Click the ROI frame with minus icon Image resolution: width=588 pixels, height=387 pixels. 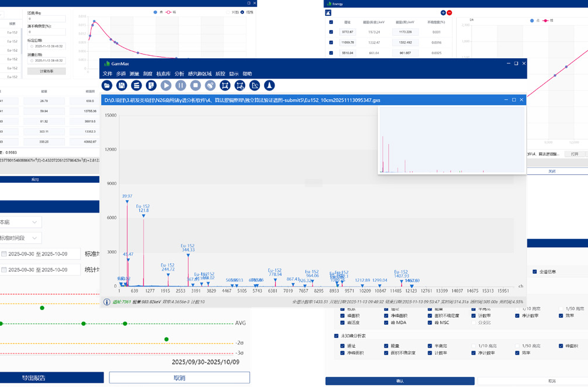pos(240,85)
